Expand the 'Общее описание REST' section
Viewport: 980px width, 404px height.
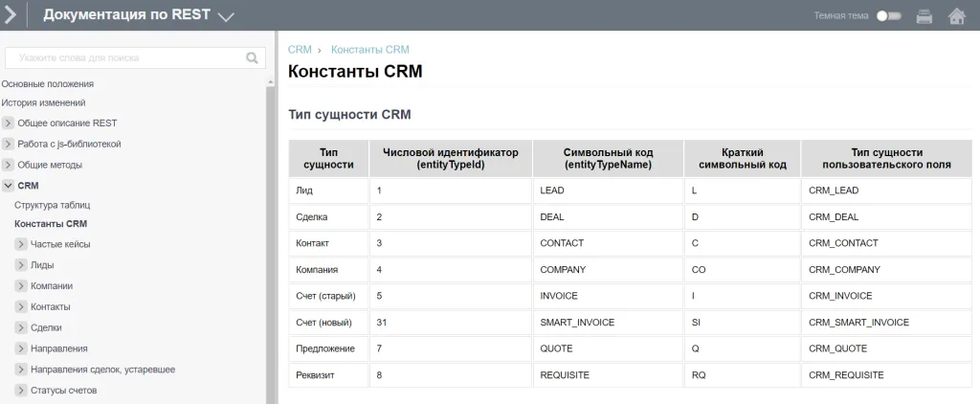point(8,123)
